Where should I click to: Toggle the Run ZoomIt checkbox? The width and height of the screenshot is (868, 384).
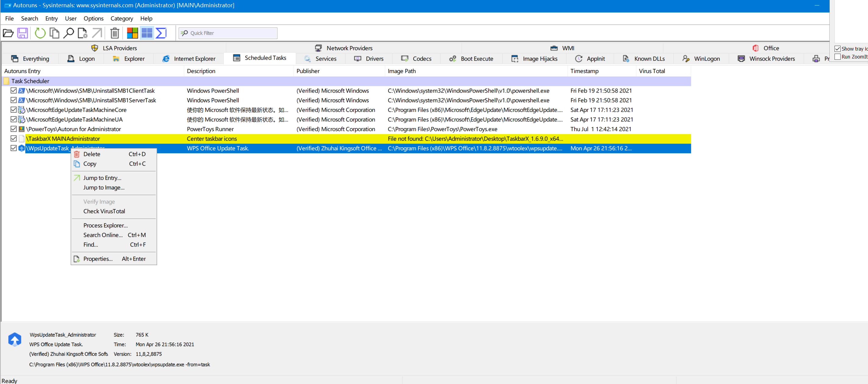pos(838,57)
